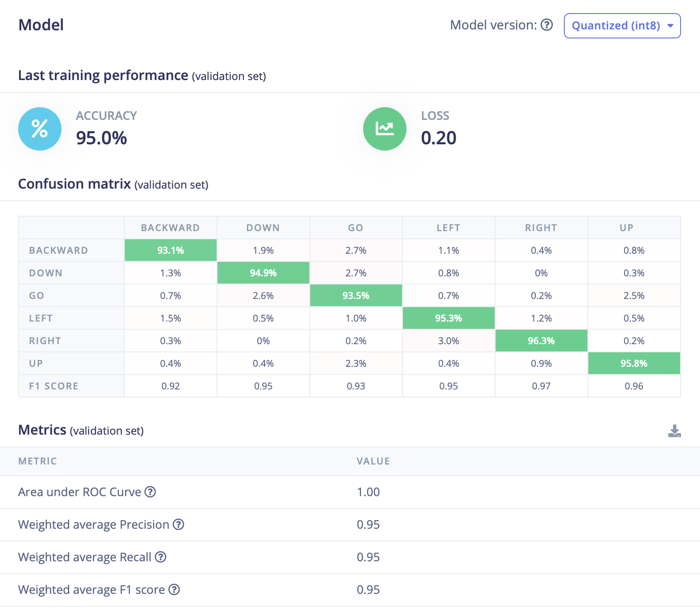Click the UP column header
This screenshot has width=700, height=616.
(x=626, y=227)
